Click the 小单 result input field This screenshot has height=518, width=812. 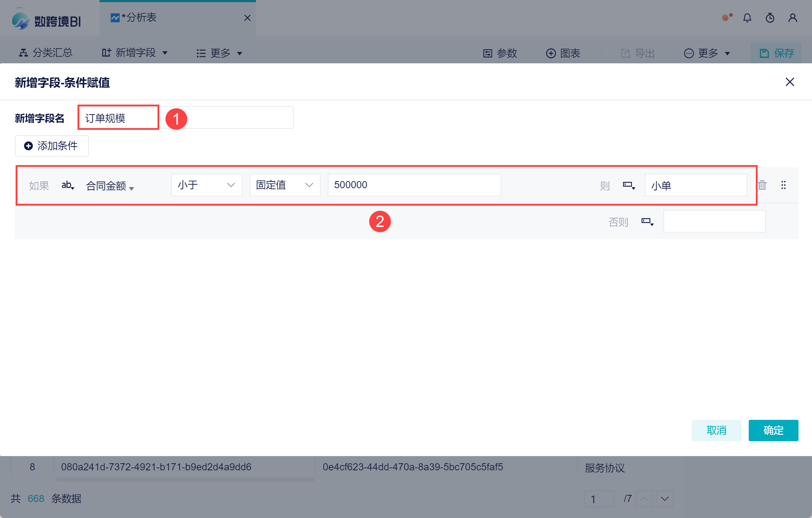point(696,185)
